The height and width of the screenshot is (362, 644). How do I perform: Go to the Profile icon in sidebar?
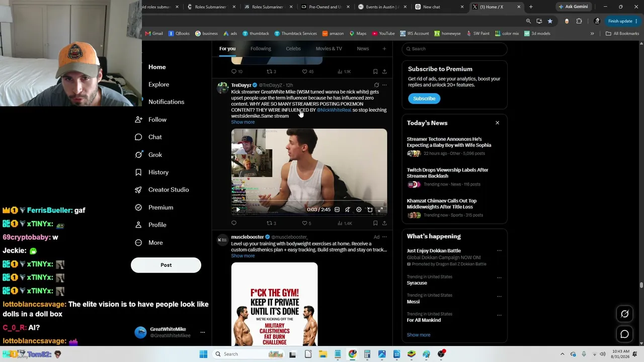coord(138,225)
